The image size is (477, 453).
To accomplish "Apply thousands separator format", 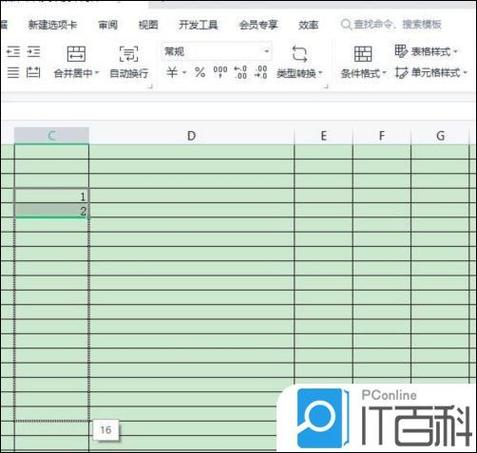I will pyautogui.click(x=220, y=72).
